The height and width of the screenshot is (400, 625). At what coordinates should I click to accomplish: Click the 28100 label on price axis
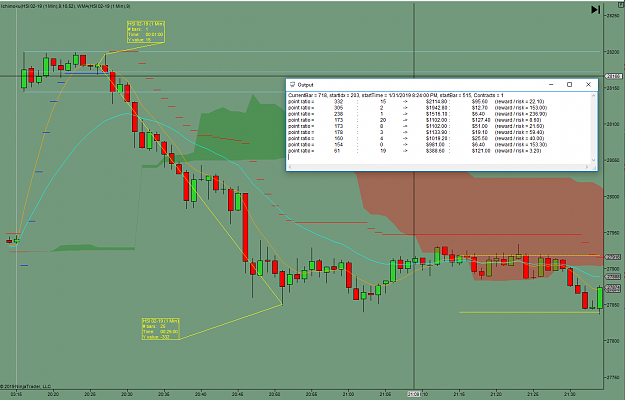(x=613, y=124)
